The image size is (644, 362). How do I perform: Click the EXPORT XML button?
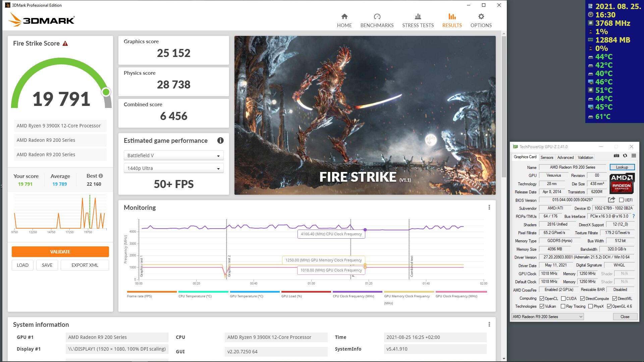(85, 265)
